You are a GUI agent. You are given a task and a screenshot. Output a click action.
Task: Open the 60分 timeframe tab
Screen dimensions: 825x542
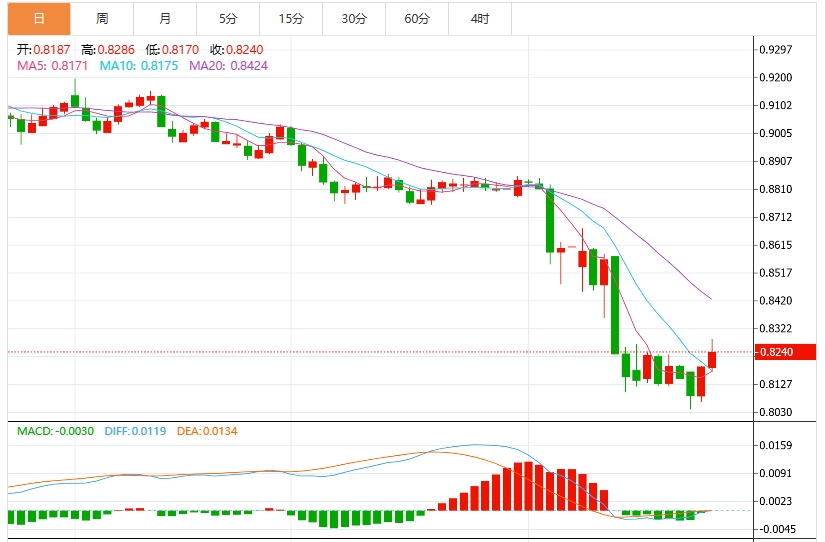(x=417, y=19)
